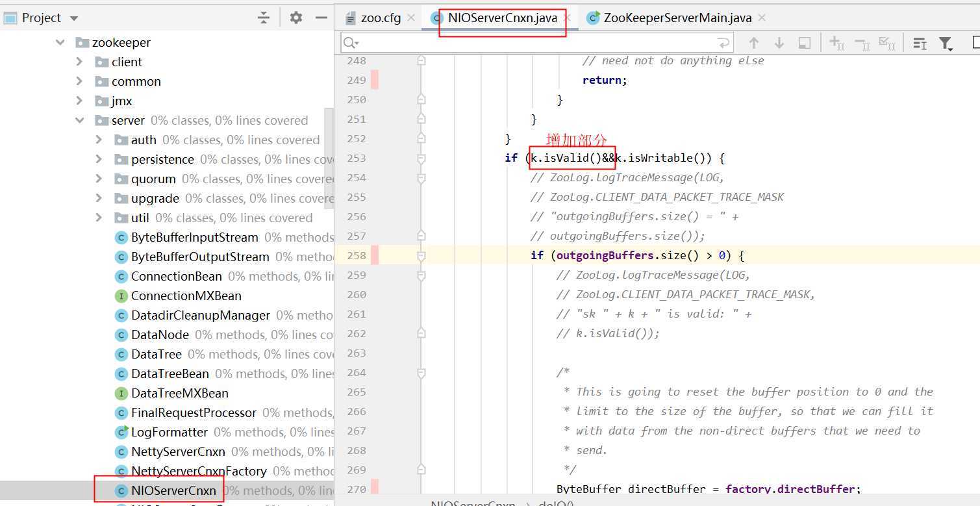The width and height of the screenshot is (980, 506).
Task: Add selection for next occurrence icon
Action: pyautogui.click(x=837, y=43)
